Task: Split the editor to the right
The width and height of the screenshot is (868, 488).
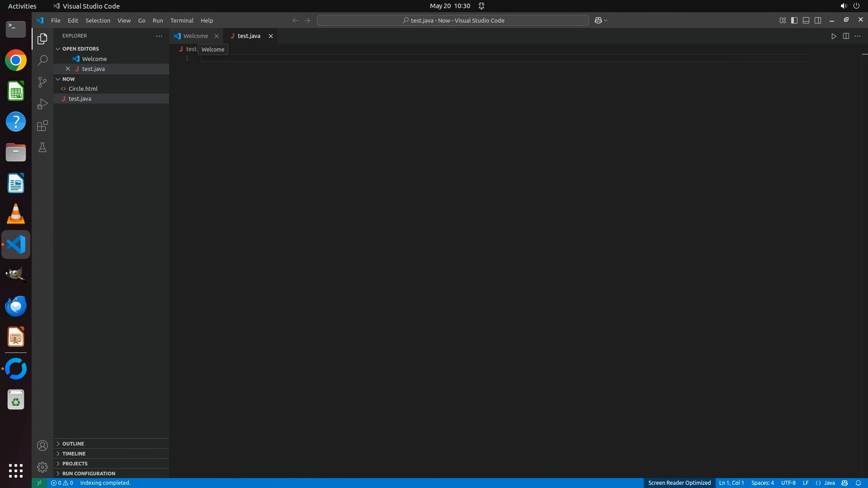Action: pos(846,36)
